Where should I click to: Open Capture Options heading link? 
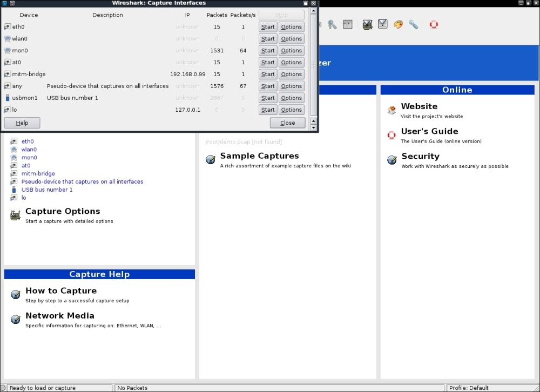pyautogui.click(x=63, y=211)
